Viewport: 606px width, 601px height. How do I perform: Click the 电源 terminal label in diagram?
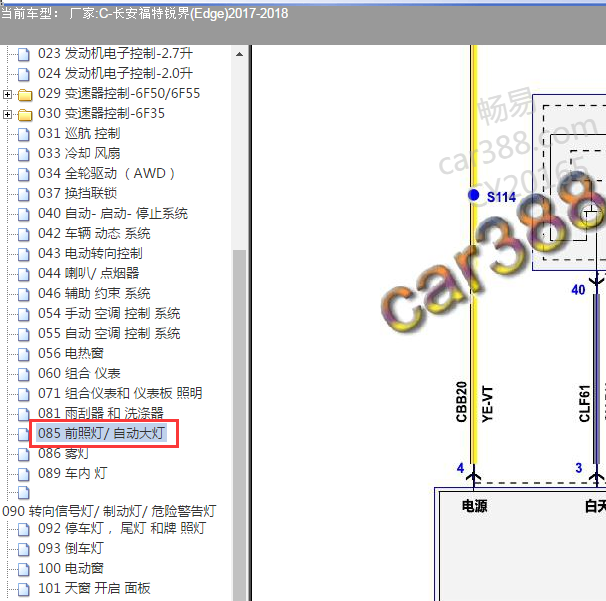click(475, 506)
